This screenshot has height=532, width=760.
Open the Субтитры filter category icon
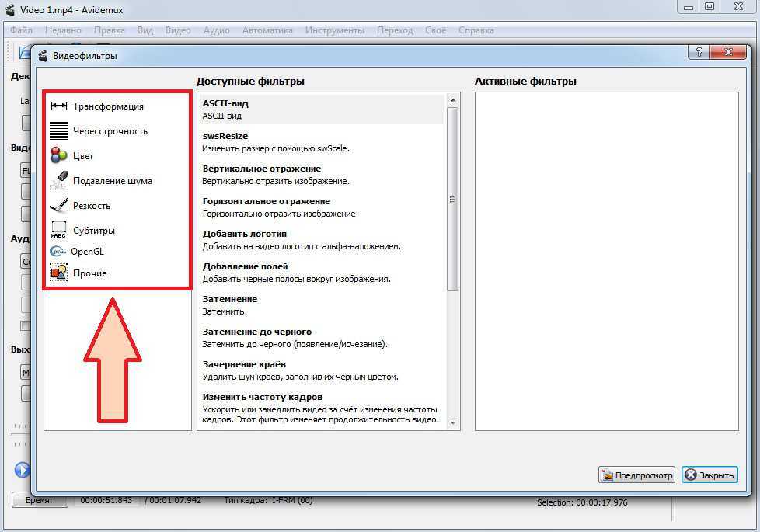pos(59,230)
